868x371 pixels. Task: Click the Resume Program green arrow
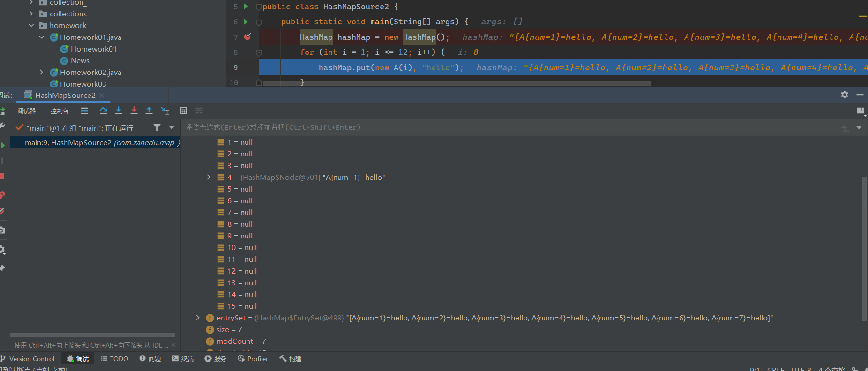2,146
